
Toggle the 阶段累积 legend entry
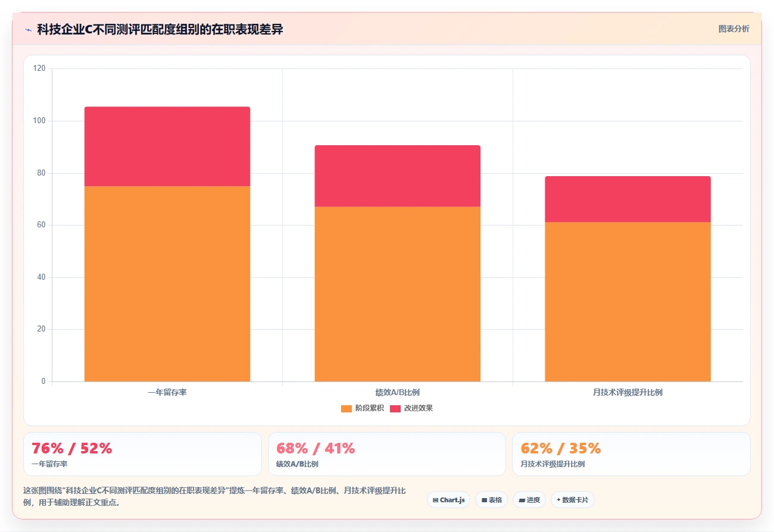(363, 408)
